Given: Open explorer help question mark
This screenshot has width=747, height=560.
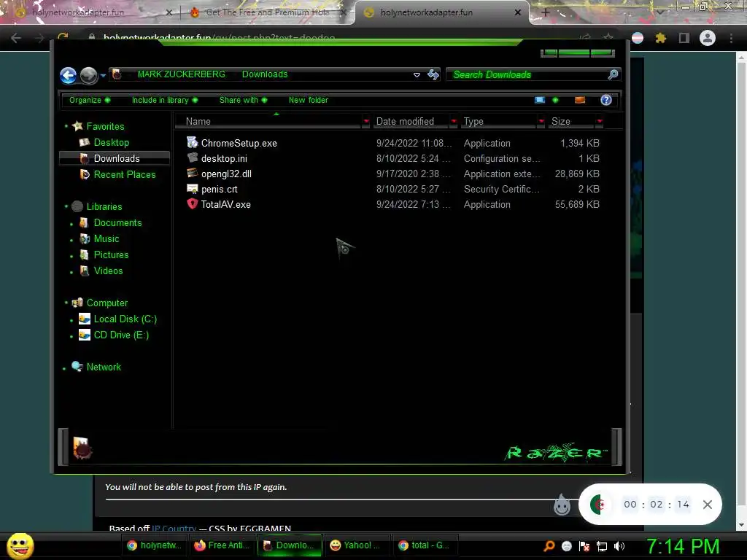Looking at the screenshot, I should click(x=606, y=100).
